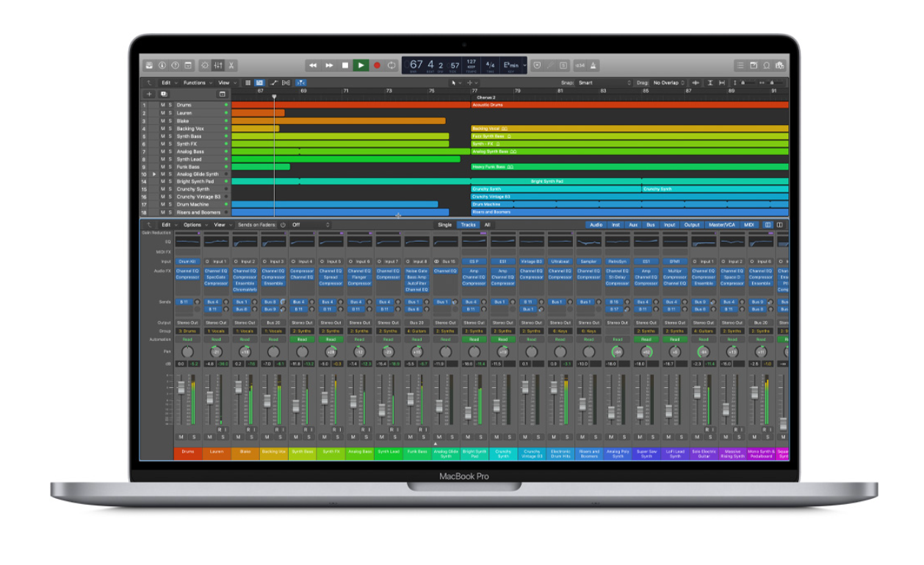The height and width of the screenshot is (565, 924).
Task: Solo the Lauren track in track header
Action: [170, 113]
